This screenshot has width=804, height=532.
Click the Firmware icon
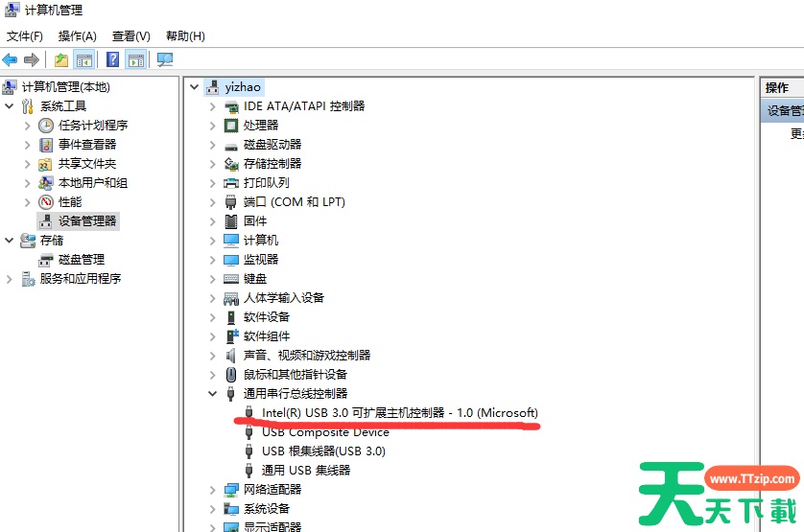click(x=231, y=221)
